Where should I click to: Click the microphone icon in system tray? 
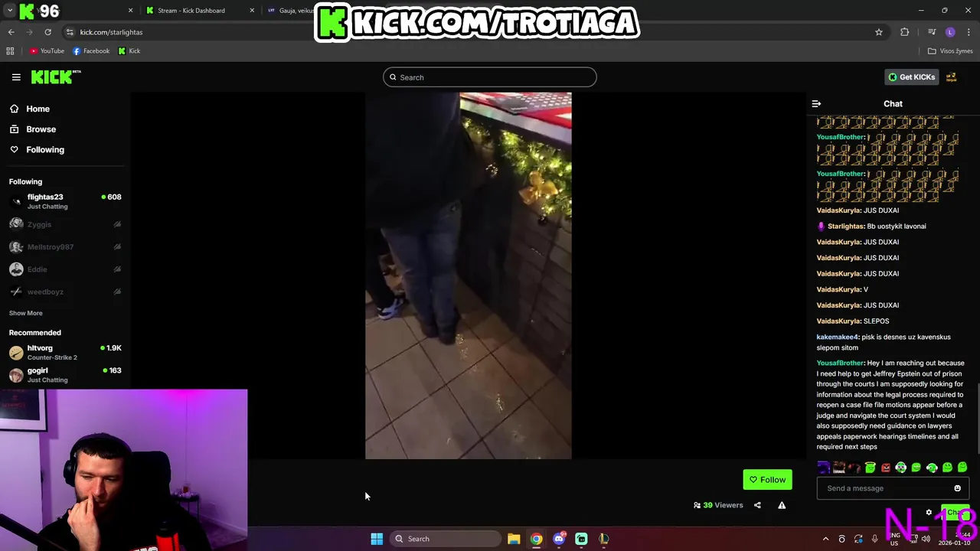(x=874, y=539)
